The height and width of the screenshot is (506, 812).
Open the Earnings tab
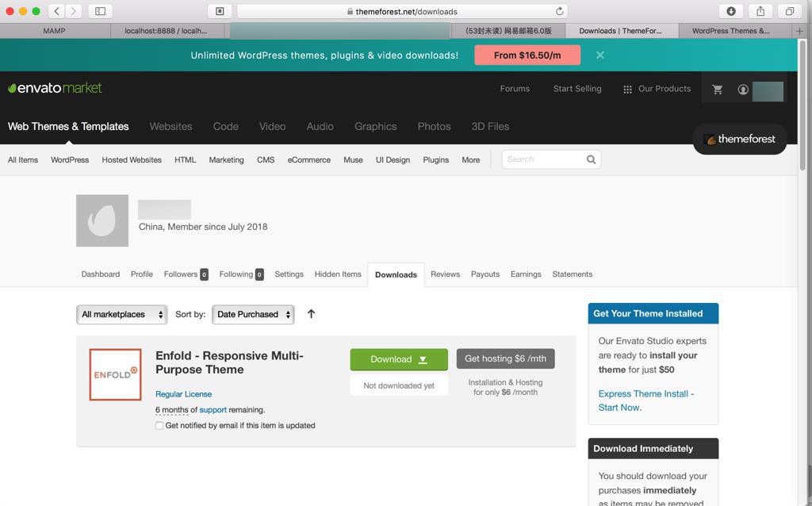pos(526,274)
